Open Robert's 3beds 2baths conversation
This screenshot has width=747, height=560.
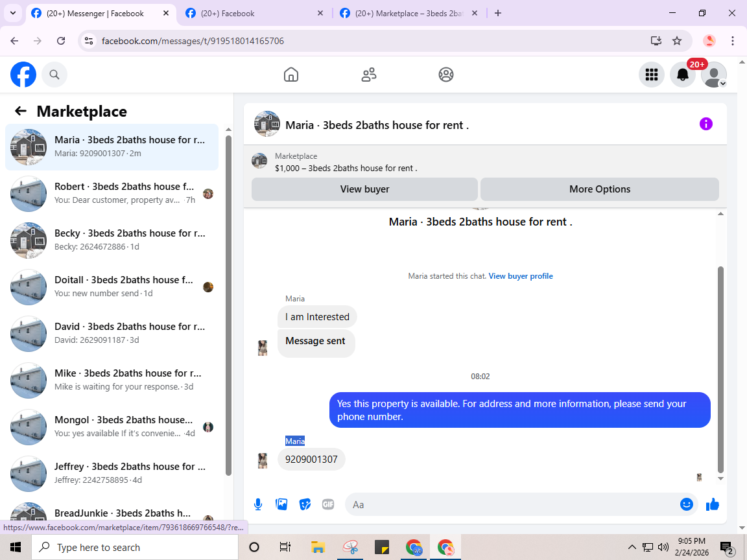pos(112,194)
